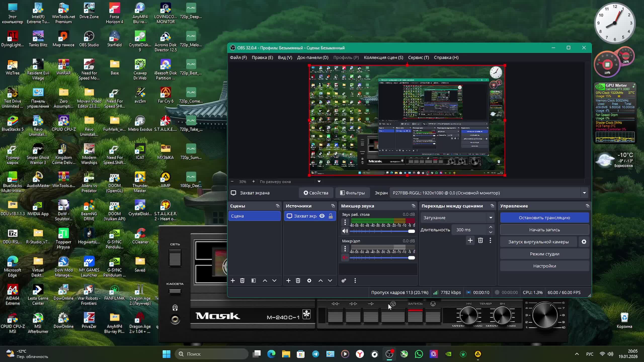Unmute the Микр/доп audio channel
Screen dimensions: 644x362
pyautogui.click(x=345, y=258)
